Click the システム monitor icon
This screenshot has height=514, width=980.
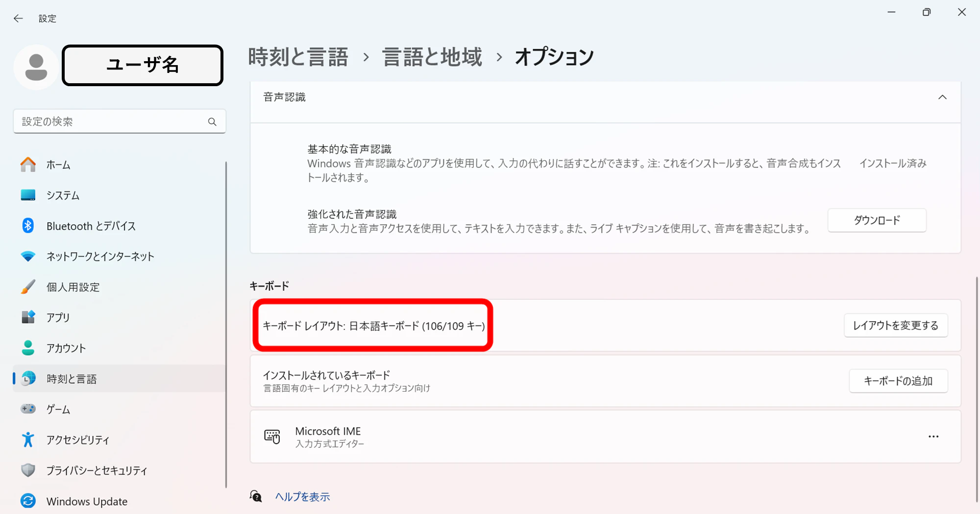coord(28,195)
